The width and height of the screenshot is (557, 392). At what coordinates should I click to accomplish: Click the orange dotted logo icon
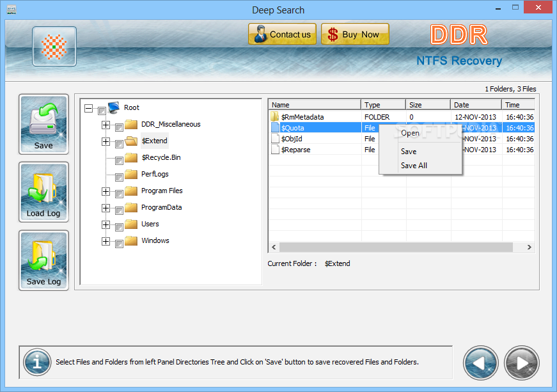pyautogui.click(x=54, y=46)
